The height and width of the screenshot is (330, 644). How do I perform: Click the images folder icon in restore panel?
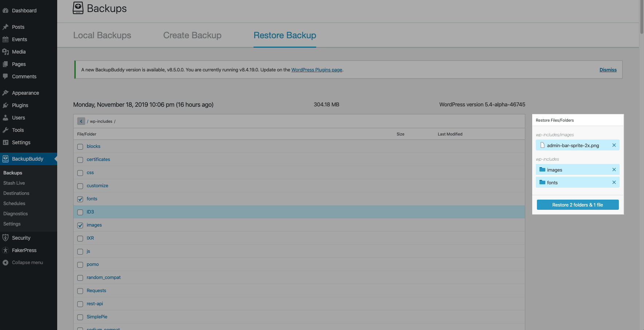[542, 169]
